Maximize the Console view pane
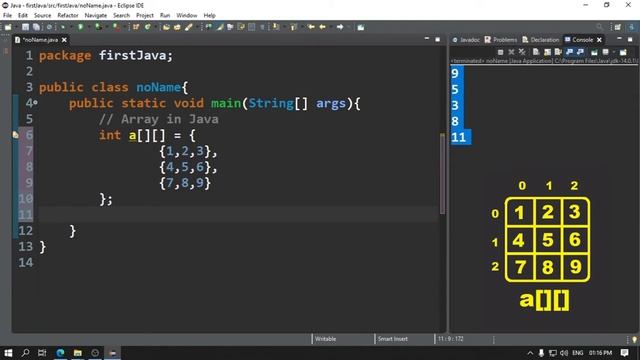 pos(630,40)
